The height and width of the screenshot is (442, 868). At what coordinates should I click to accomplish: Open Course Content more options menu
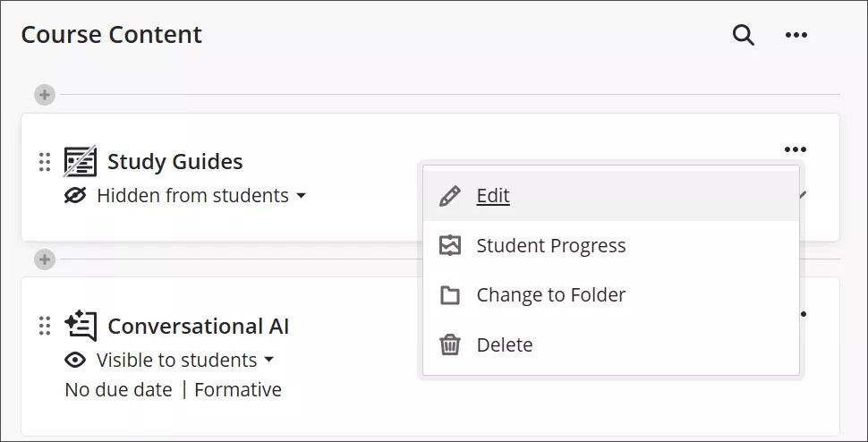796,36
